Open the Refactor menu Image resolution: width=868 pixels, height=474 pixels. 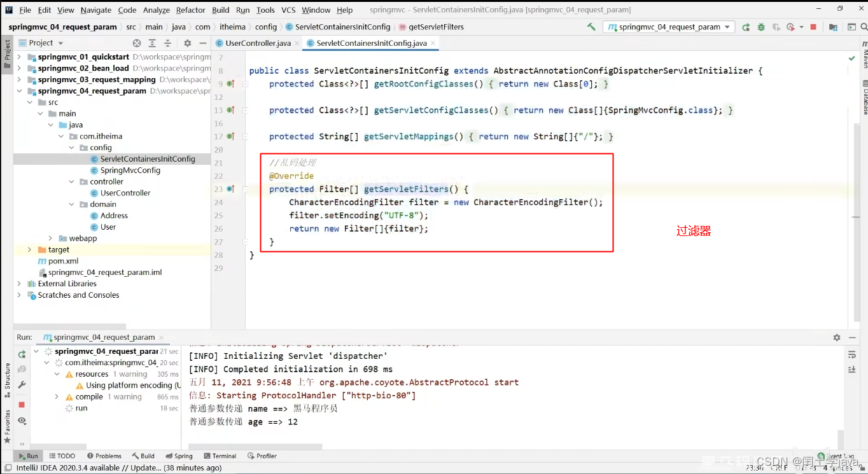tap(191, 10)
